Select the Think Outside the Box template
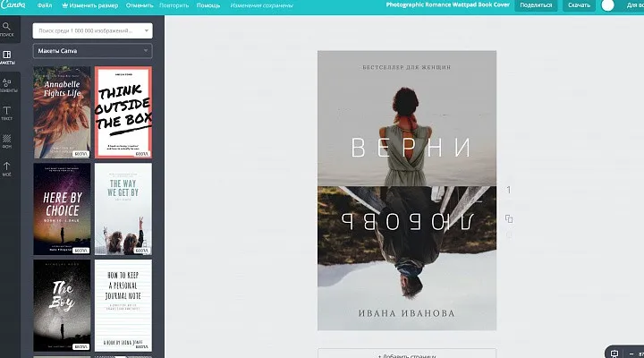Screen dimensions: 644x358 [123, 113]
